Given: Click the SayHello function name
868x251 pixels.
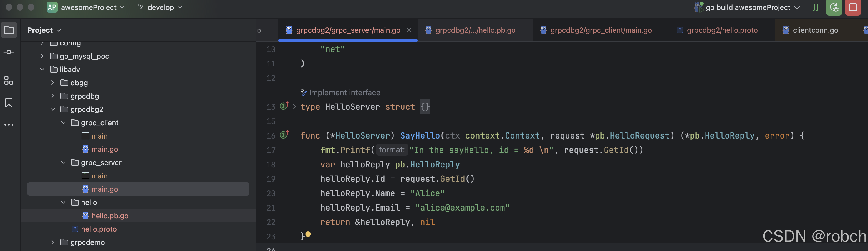Looking at the screenshot, I should pos(420,135).
